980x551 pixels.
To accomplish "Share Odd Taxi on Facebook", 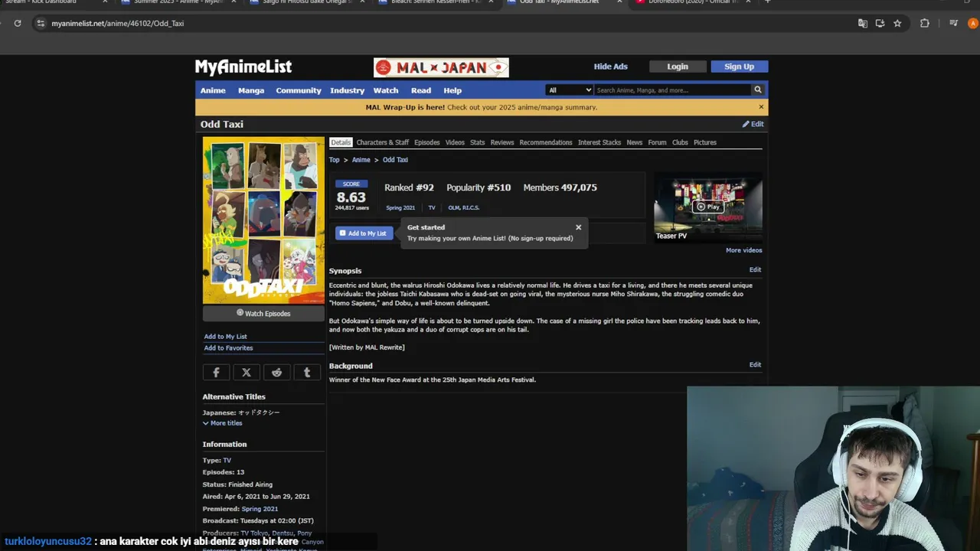I will tap(216, 372).
